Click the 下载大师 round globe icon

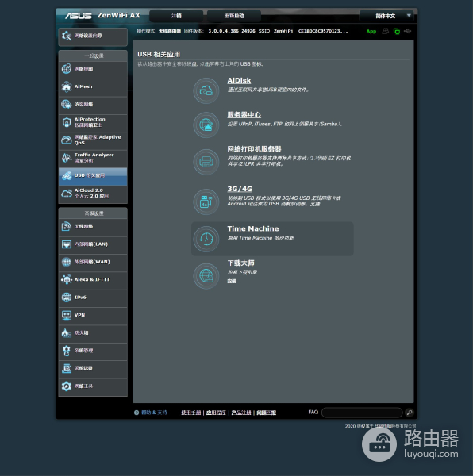tap(206, 276)
